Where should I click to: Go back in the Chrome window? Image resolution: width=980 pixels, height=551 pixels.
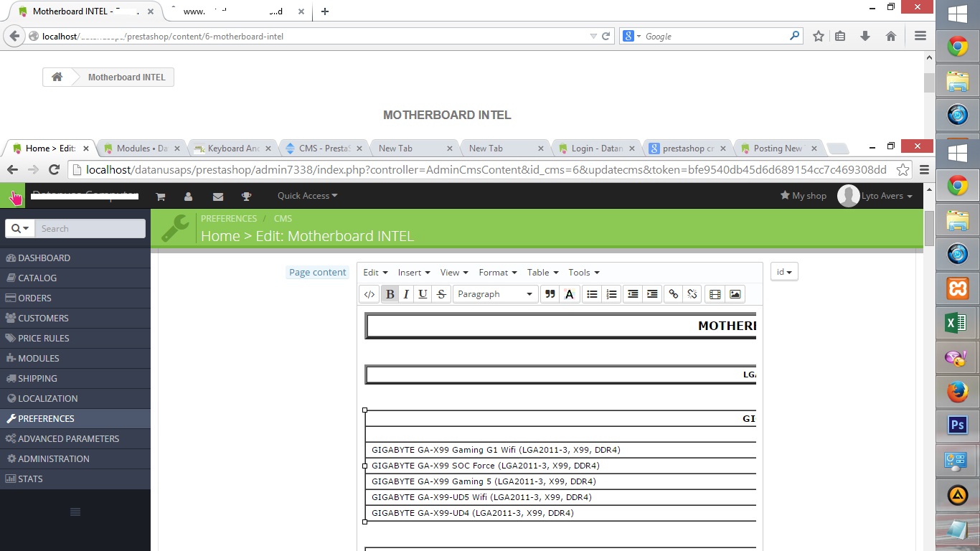pyautogui.click(x=14, y=170)
